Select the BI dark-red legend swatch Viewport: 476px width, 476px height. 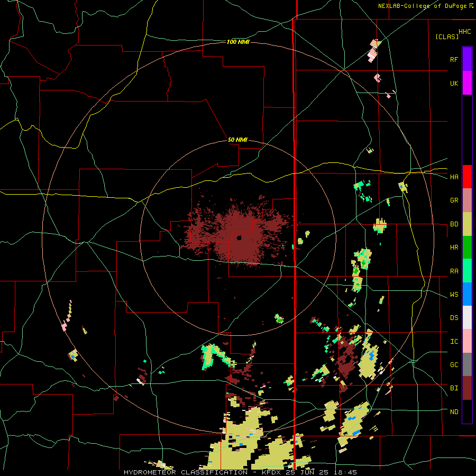pos(467,388)
